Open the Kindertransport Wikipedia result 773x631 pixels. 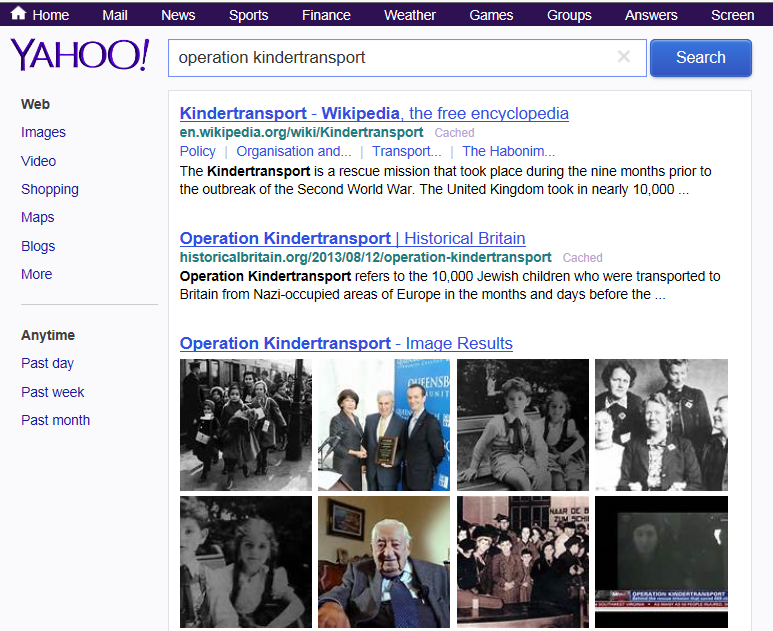coord(374,113)
